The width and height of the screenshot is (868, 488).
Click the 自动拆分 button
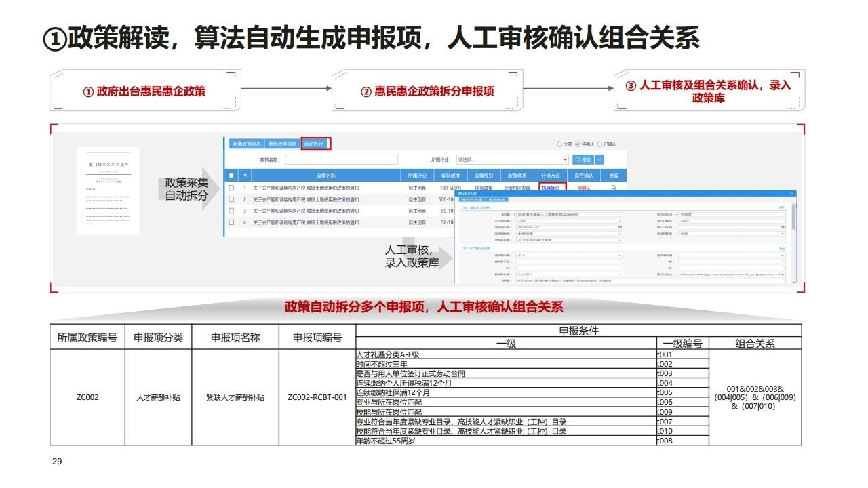tap(315, 144)
